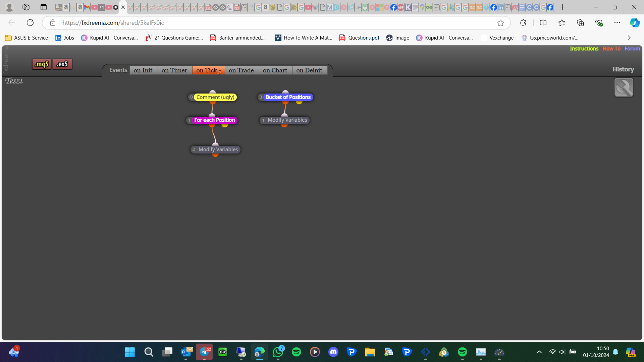The width and height of the screenshot is (644, 362).
Task: Select the on Tick event tab
Action: coord(208,70)
